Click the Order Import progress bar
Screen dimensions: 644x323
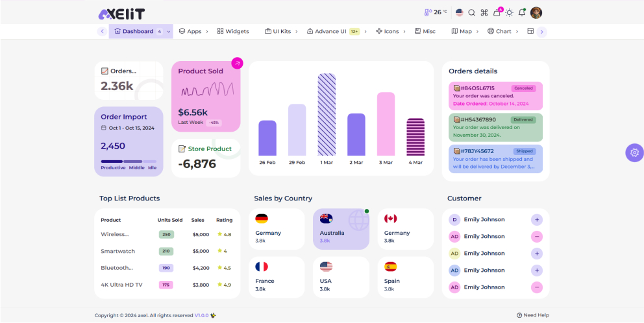(x=129, y=161)
